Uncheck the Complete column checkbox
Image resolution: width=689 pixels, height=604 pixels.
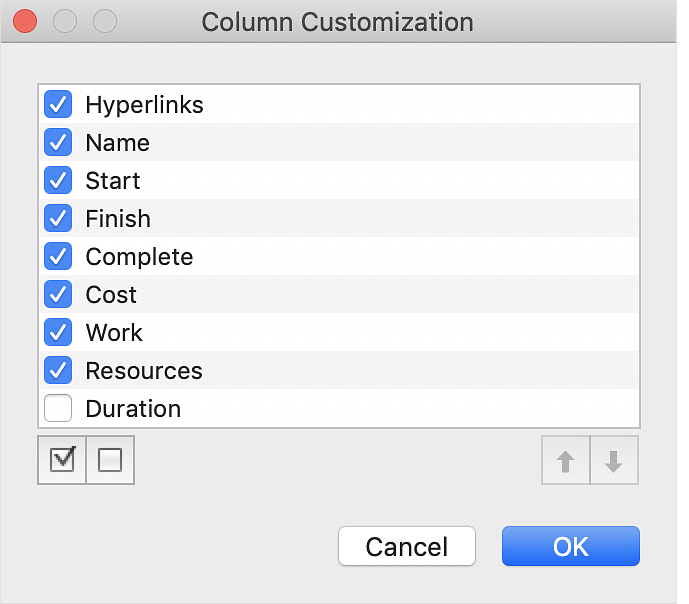tap(58, 256)
